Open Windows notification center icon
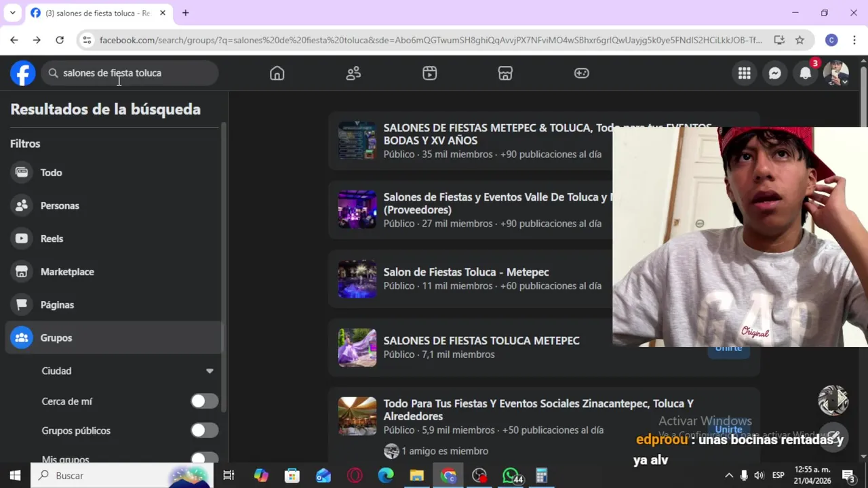 pos(848,475)
